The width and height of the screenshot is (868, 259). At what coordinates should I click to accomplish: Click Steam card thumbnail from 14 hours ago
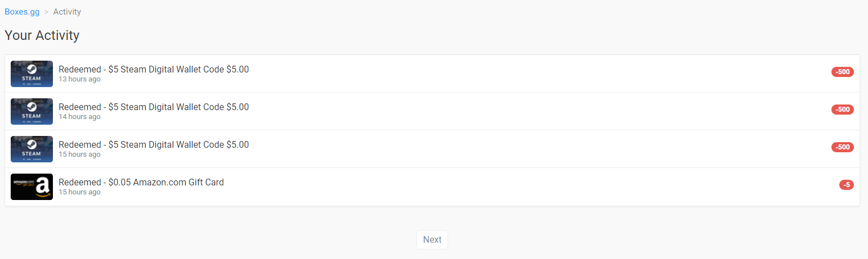click(x=32, y=111)
